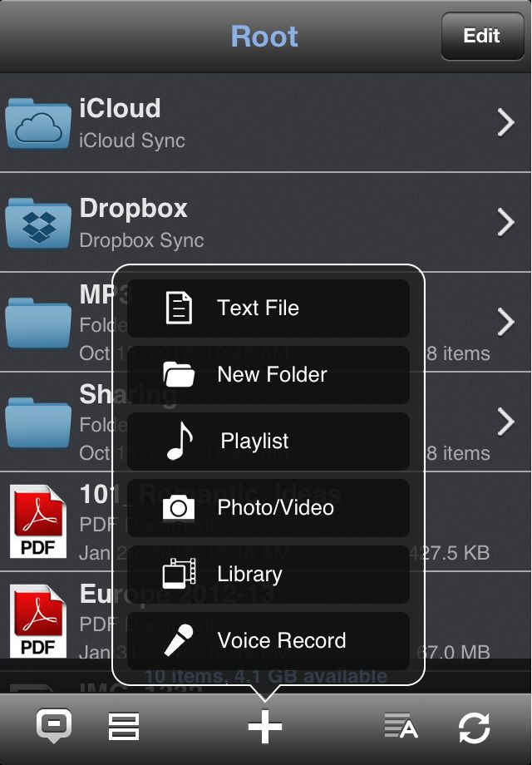Tap the speech bubble minus icon
The width and height of the screenshot is (532, 765).
click(x=54, y=726)
